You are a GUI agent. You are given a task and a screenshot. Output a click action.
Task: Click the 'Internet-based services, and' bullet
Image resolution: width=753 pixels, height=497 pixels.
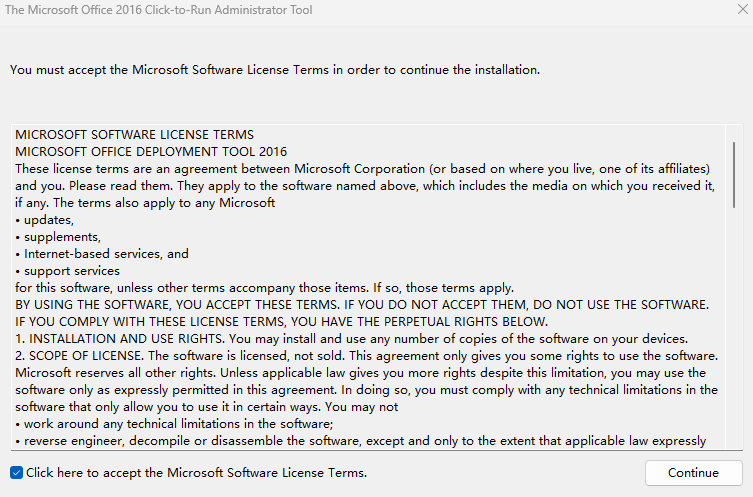[102, 254]
